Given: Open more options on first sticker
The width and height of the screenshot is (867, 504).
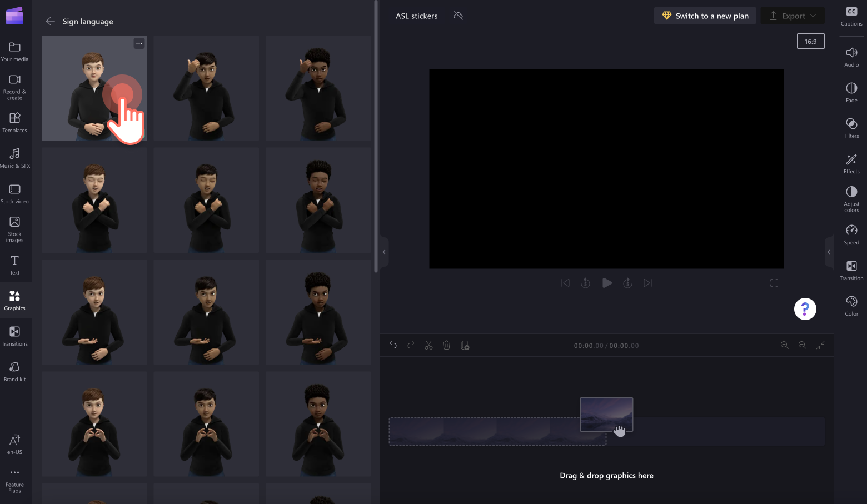Looking at the screenshot, I should [139, 43].
